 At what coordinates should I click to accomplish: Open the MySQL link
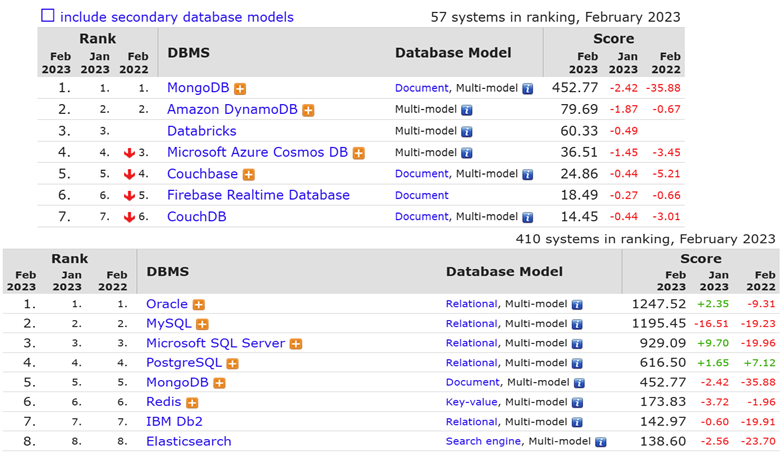(x=168, y=324)
